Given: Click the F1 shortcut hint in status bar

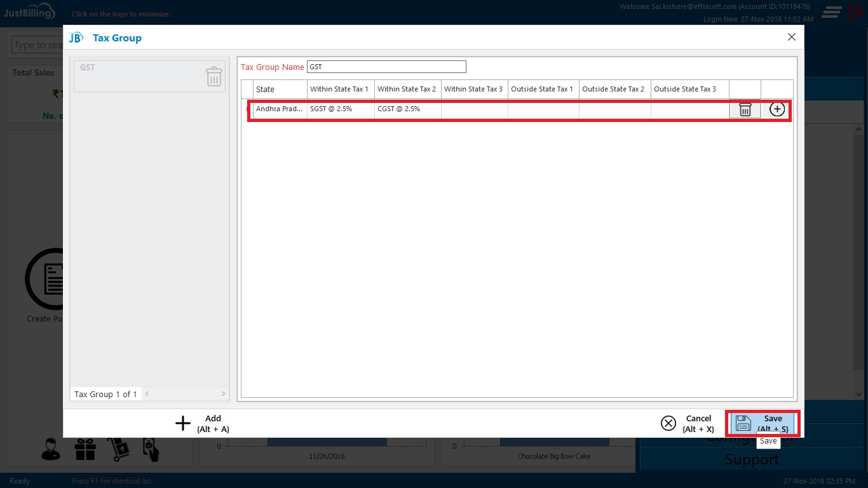Looking at the screenshot, I should point(112,481).
